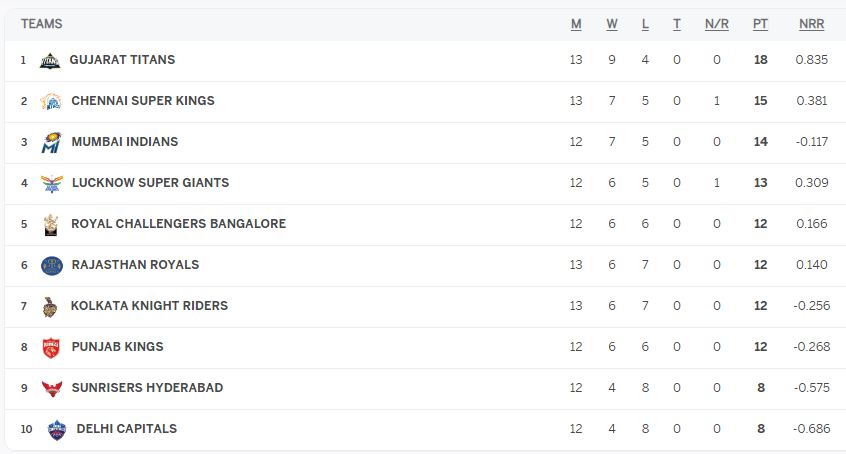
Task: Click the Mumbai Indians team logo
Action: click(51, 143)
